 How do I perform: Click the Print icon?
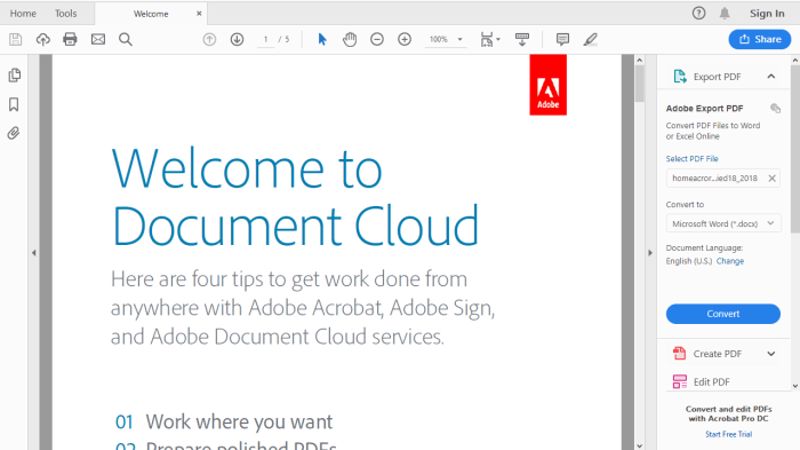click(x=70, y=39)
